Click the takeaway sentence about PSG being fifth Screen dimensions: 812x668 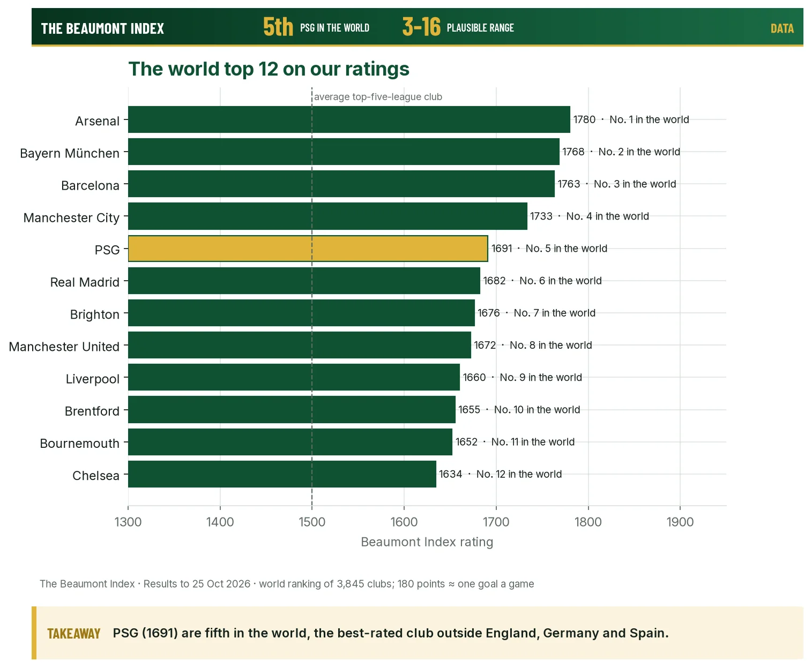(391, 633)
